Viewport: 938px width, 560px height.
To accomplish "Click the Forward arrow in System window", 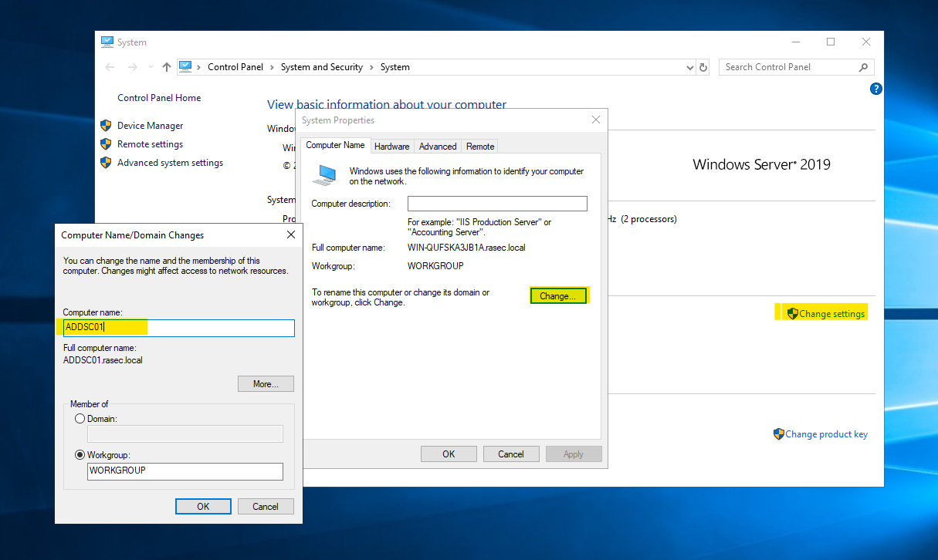I will click(133, 67).
